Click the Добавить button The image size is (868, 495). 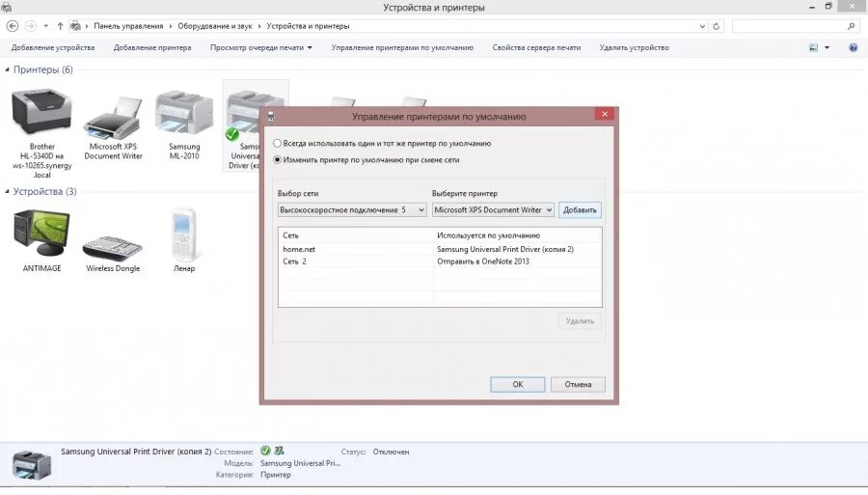pyautogui.click(x=580, y=210)
